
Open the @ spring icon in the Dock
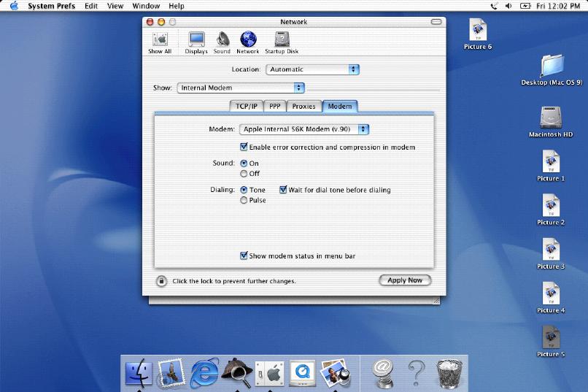click(383, 373)
